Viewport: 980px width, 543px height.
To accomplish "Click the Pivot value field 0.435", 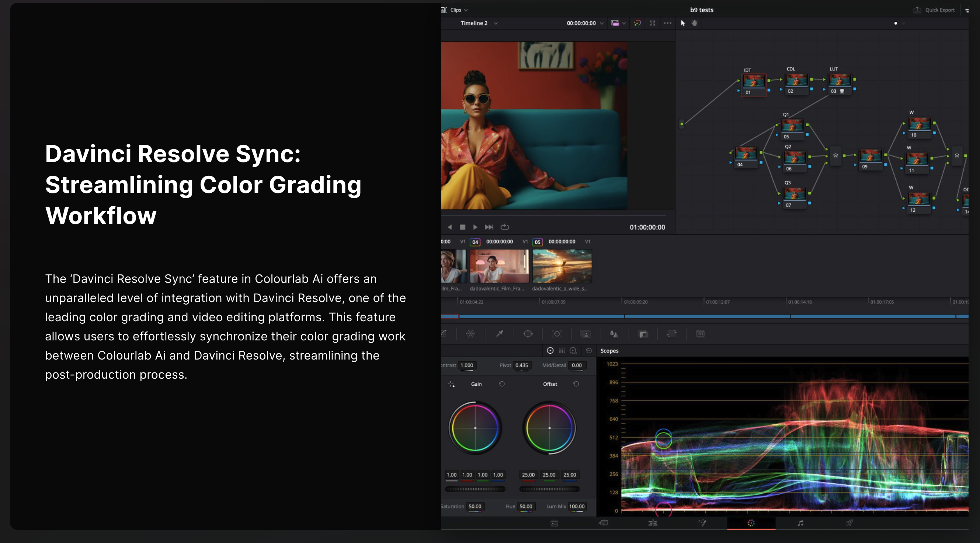I will point(522,365).
